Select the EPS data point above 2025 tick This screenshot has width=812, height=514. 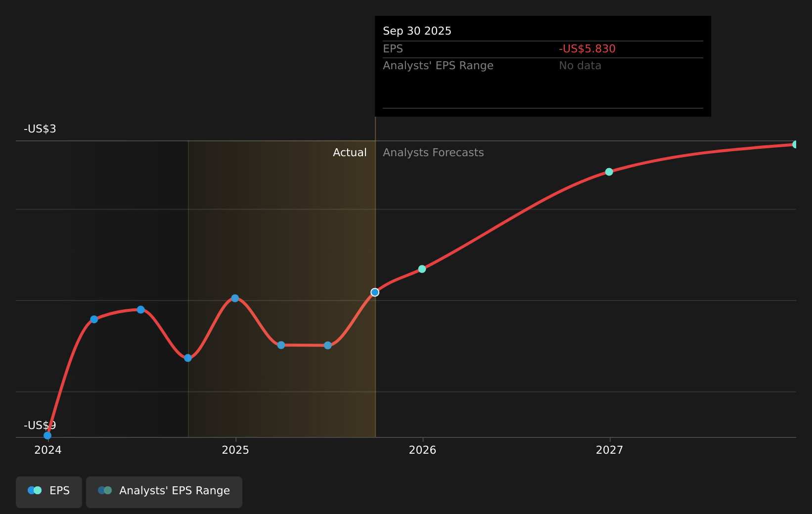click(x=235, y=298)
